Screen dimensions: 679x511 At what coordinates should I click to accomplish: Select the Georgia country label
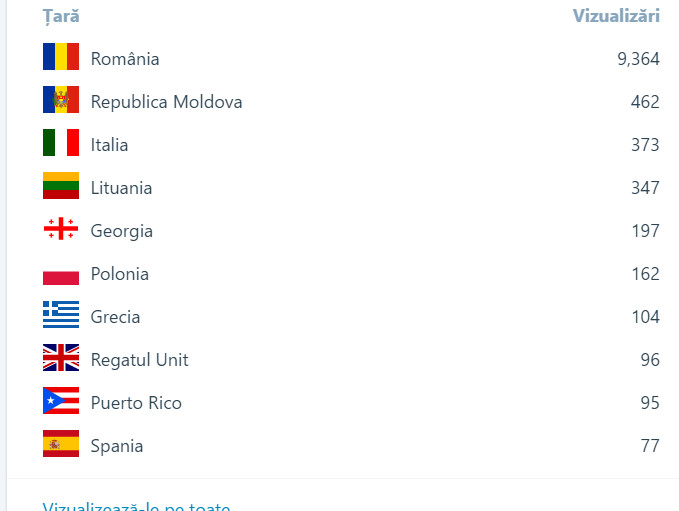click(x=121, y=230)
